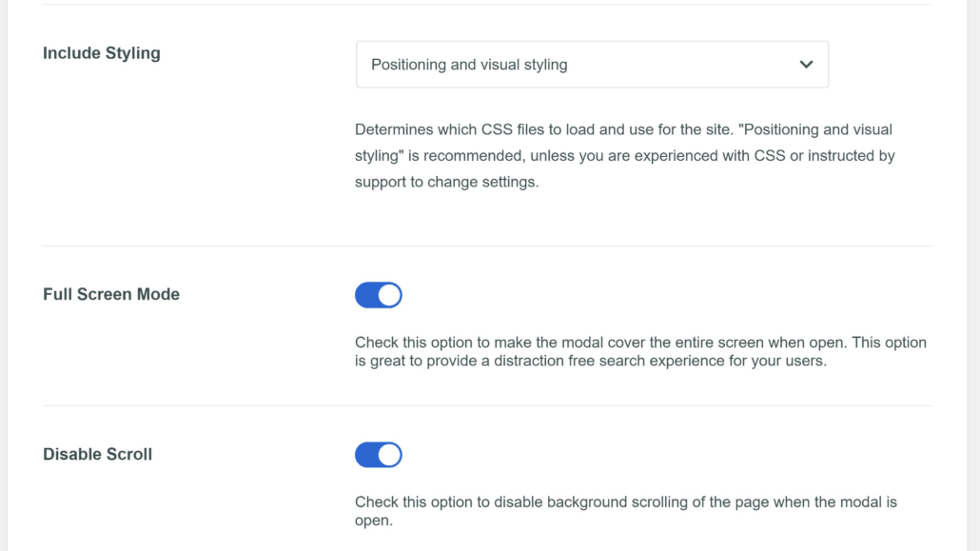Click the divider above Full Screen Mode
This screenshot has height=551, width=980.
487,240
